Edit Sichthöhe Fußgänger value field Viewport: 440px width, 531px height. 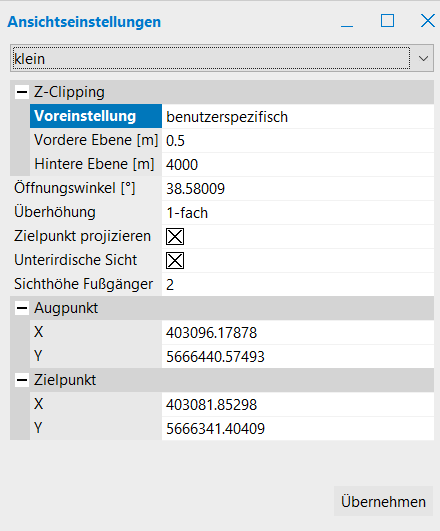298,284
